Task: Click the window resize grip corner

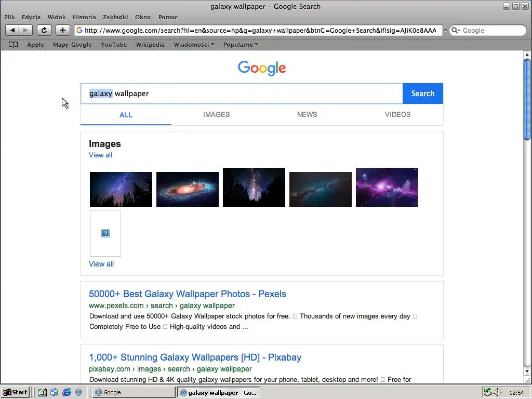Action: [528, 381]
